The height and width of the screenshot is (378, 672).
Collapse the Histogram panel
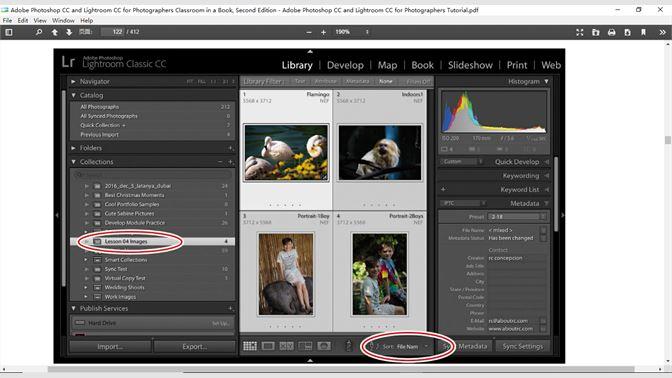pos(546,81)
